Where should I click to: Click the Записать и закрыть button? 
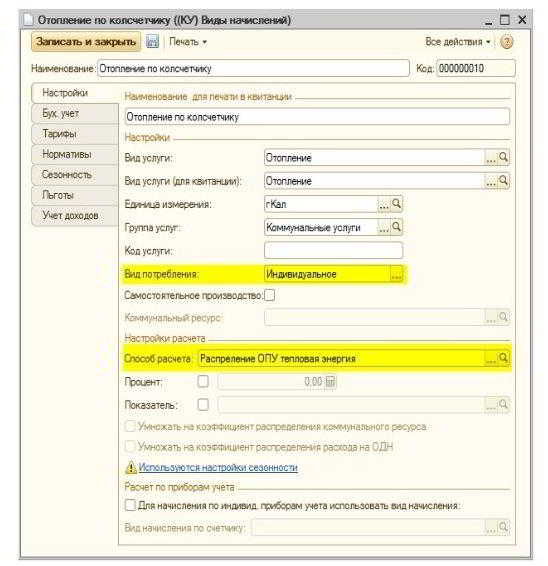(86, 42)
